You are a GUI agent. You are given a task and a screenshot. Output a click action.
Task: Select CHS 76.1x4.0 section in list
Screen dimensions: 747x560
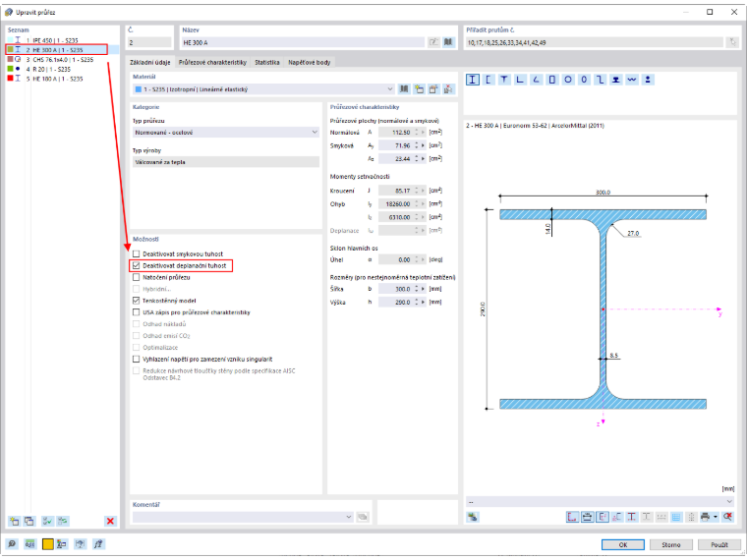[x=62, y=60]
